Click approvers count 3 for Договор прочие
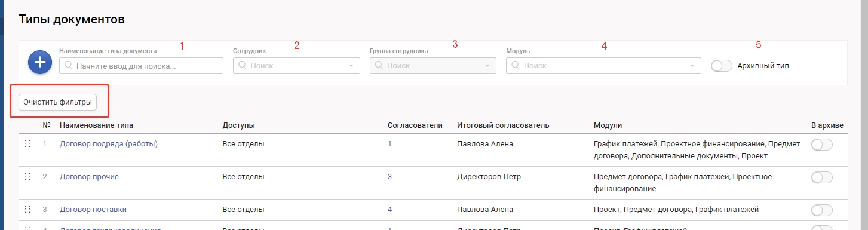This screenshot has height=230, width=868. [x=389, y=176]
